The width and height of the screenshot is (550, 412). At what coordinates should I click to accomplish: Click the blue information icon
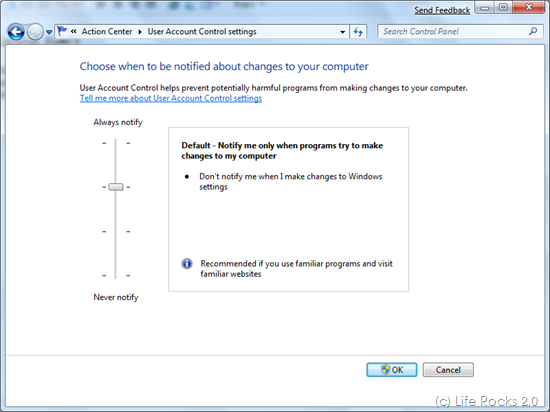click(x=187, y=263)
